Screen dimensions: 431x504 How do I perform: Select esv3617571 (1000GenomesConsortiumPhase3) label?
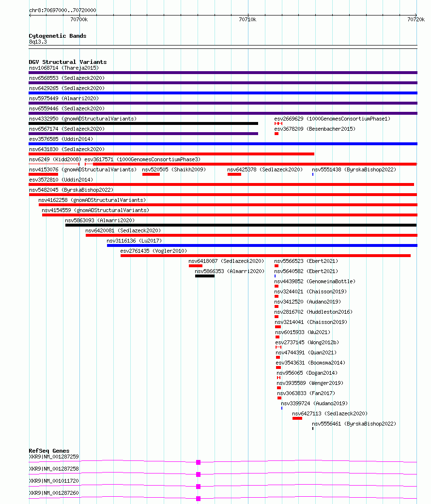click(x=142, y=159)
